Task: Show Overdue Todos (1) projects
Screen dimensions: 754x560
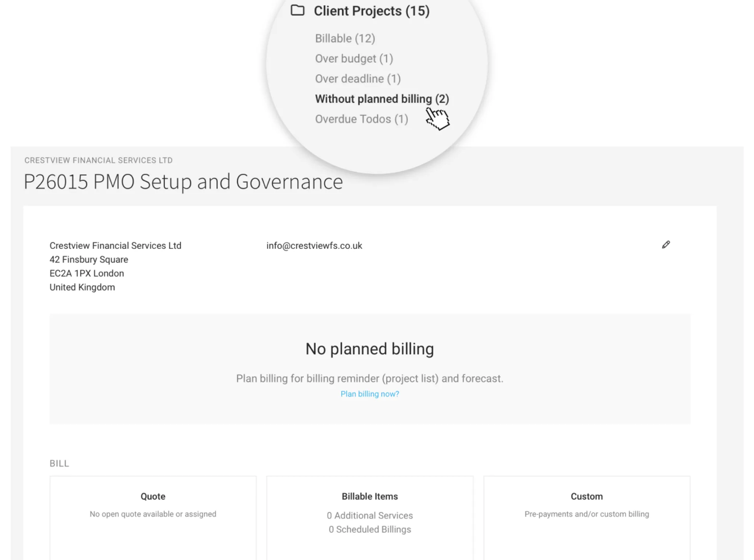Action: pos(362,119)
